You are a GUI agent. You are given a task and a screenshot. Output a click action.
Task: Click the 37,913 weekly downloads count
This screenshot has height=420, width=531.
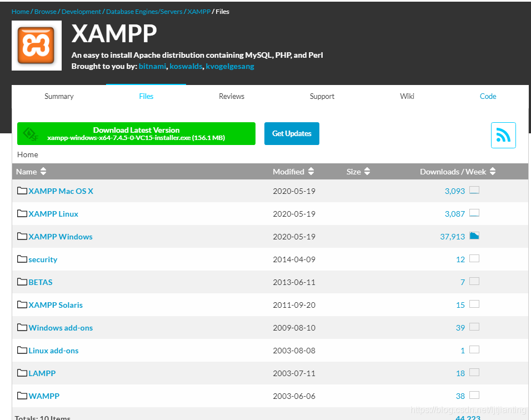(453, 237)
